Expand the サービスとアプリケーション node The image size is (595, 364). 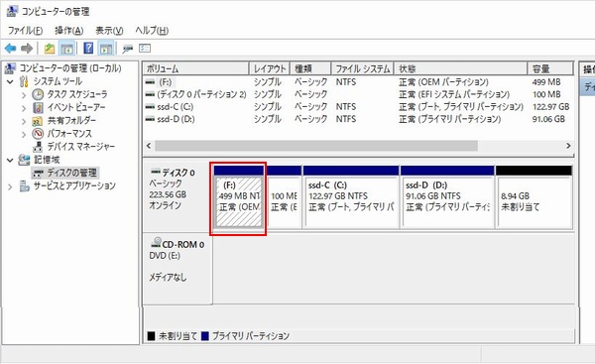10,186
